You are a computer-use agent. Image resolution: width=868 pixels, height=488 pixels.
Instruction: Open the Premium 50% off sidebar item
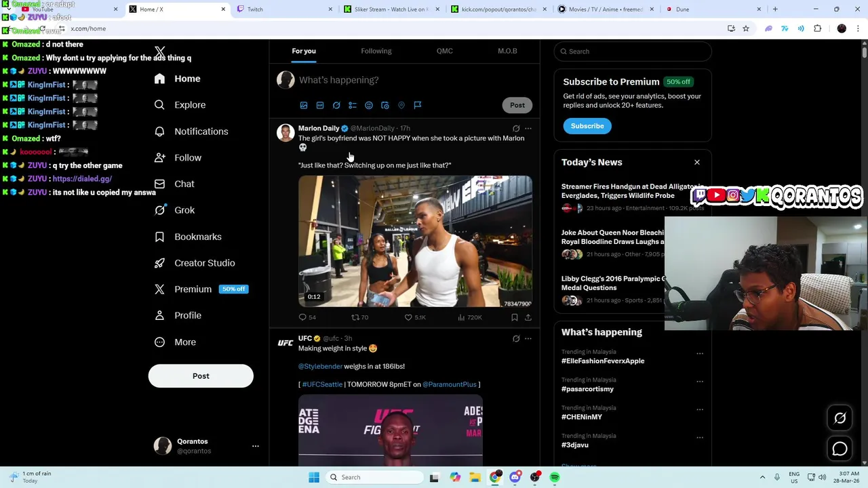201,289
